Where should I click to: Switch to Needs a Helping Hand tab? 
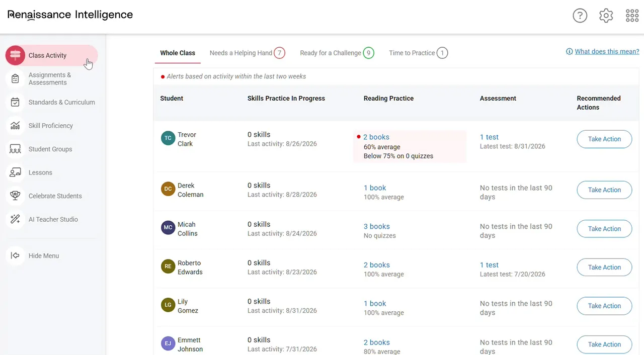(247, 53)
